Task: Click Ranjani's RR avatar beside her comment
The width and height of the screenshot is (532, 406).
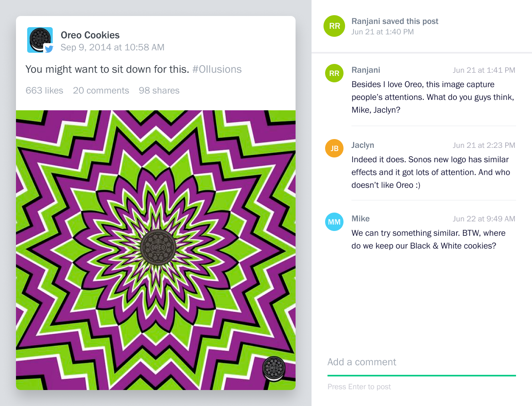Action: (x=334, y=73)
